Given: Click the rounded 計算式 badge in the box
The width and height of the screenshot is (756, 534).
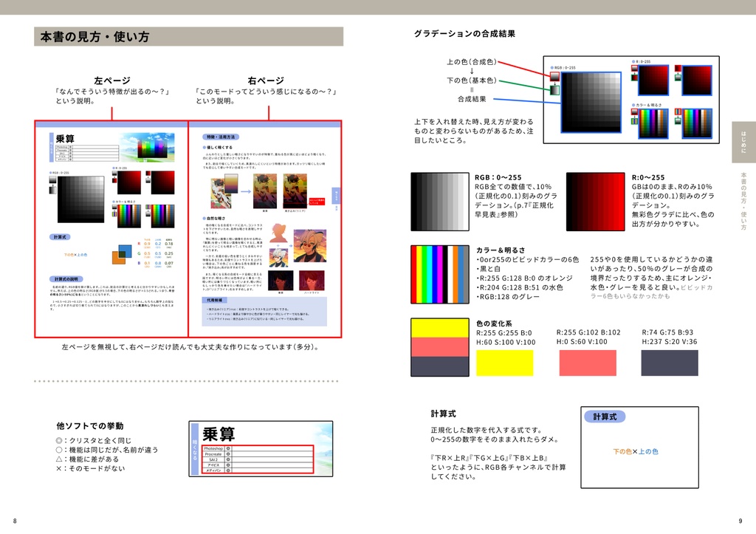Looking at the screenshot, I should click(x=605, y=417).
